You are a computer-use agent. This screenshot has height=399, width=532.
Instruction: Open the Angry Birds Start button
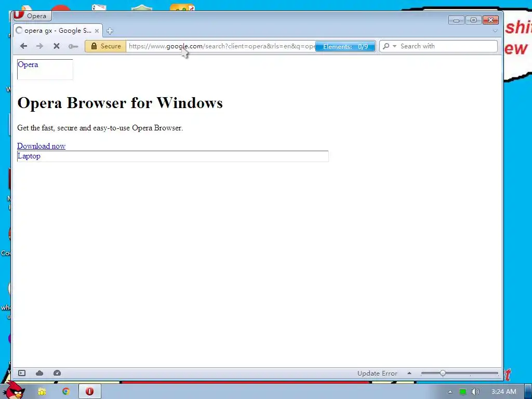click(x=13, y=390)
